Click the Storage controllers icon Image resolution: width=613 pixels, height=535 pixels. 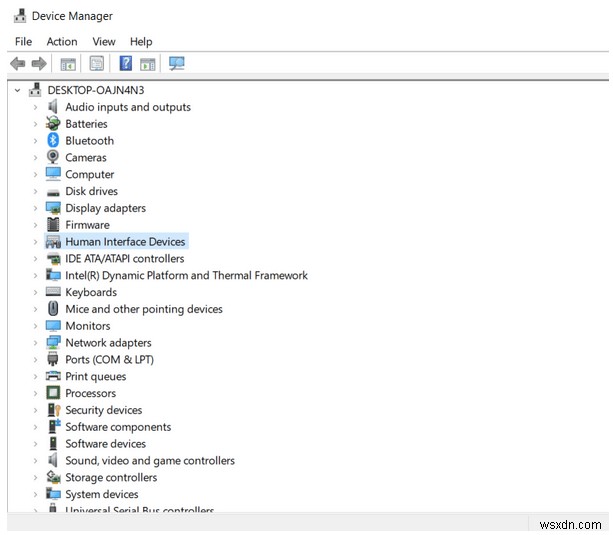[x=53, y=477]
